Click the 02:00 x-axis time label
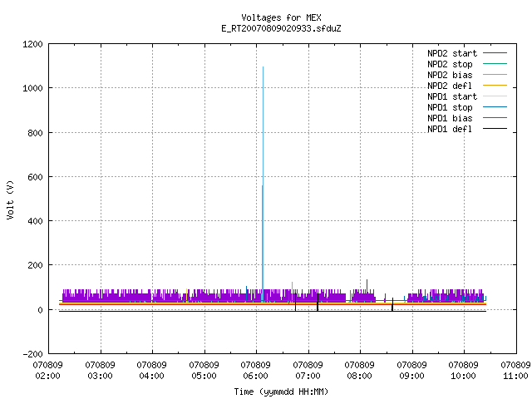The height and width of the screenshot is (399, 532). click(x=48, y=377)
